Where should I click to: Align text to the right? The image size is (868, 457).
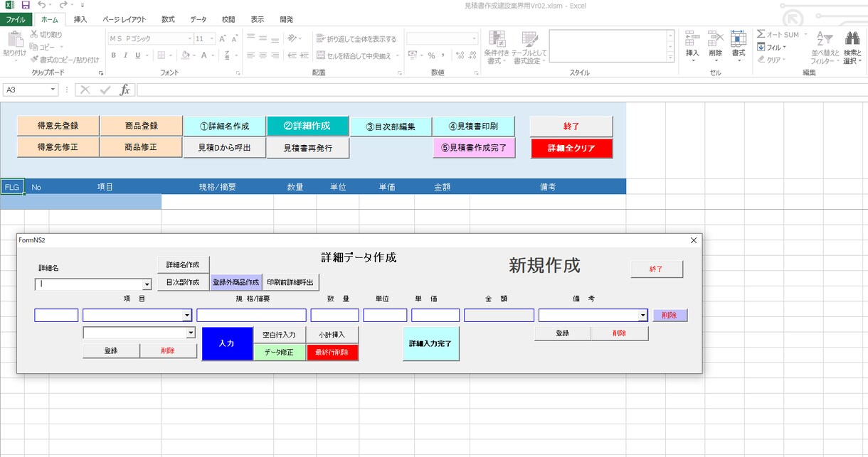pyautogui.click(x=275, y=55)
